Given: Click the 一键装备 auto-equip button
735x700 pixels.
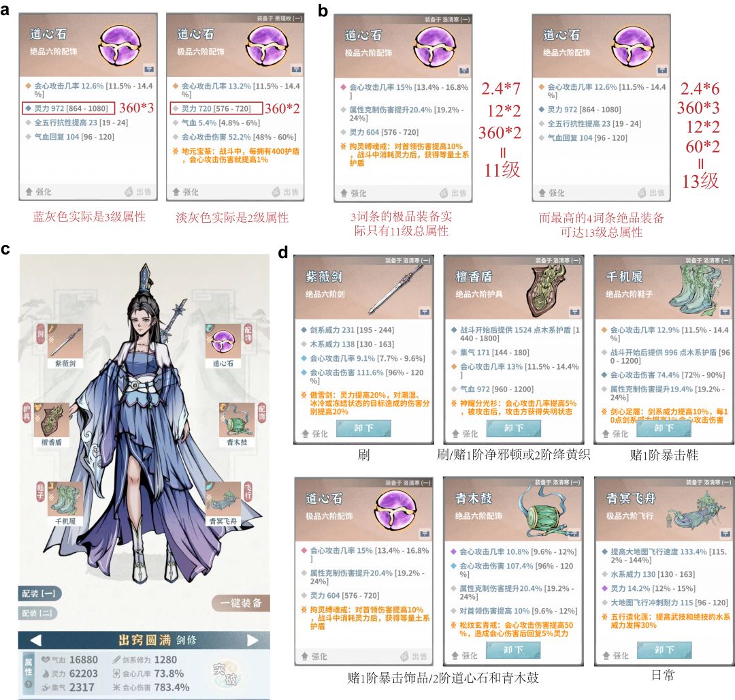Looking at the screenshot, I should (240, 603).
